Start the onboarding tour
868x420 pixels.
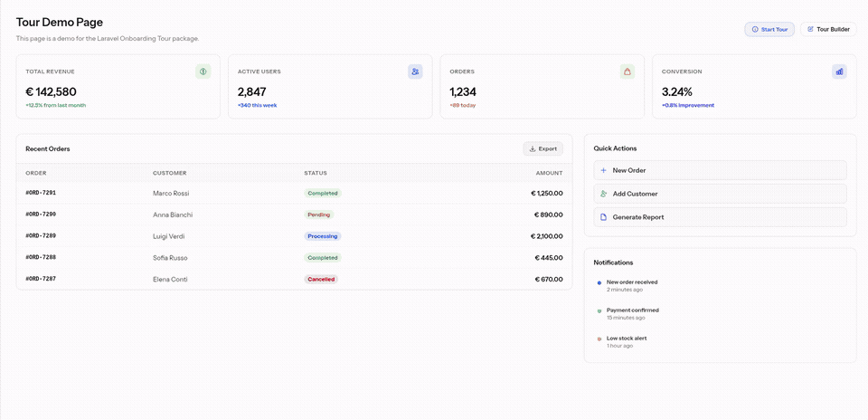click(x=769, y=29)
